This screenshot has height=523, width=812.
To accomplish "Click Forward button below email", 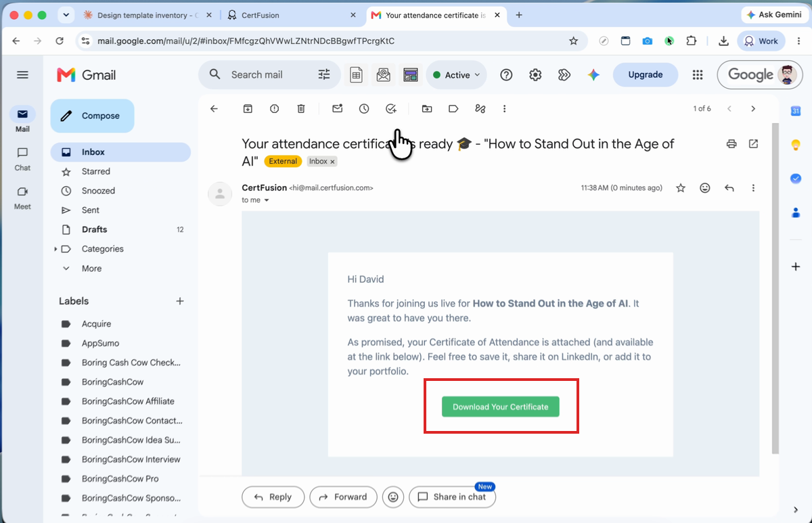I will pos(343,497).
